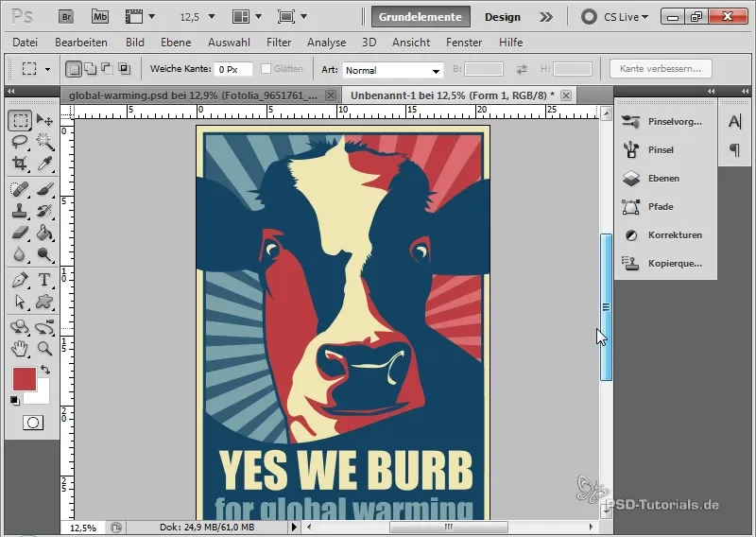Select the Eraser tool
The height and width of the screenshot is (537, 756).
coord(20,233)
